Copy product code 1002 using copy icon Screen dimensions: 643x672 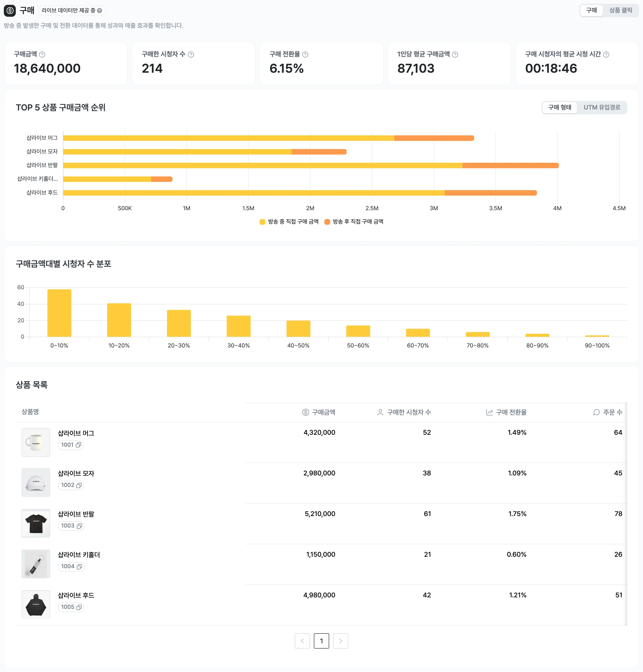[79, 485]
